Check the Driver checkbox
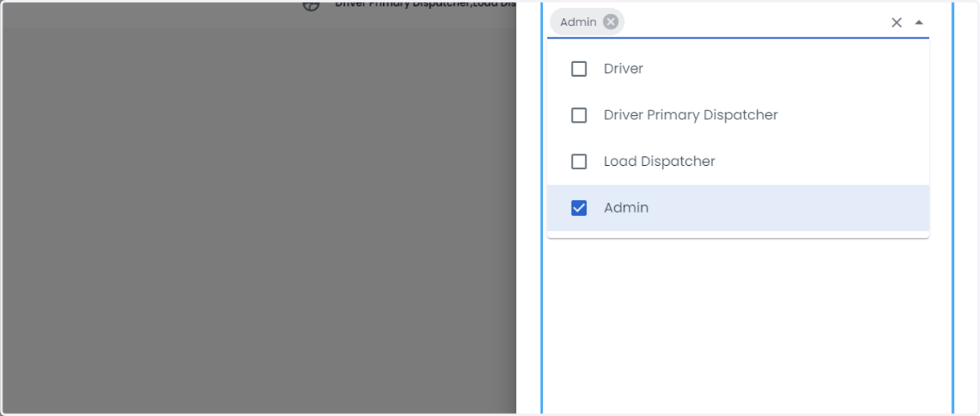980x416 pixels. [579, 69]
